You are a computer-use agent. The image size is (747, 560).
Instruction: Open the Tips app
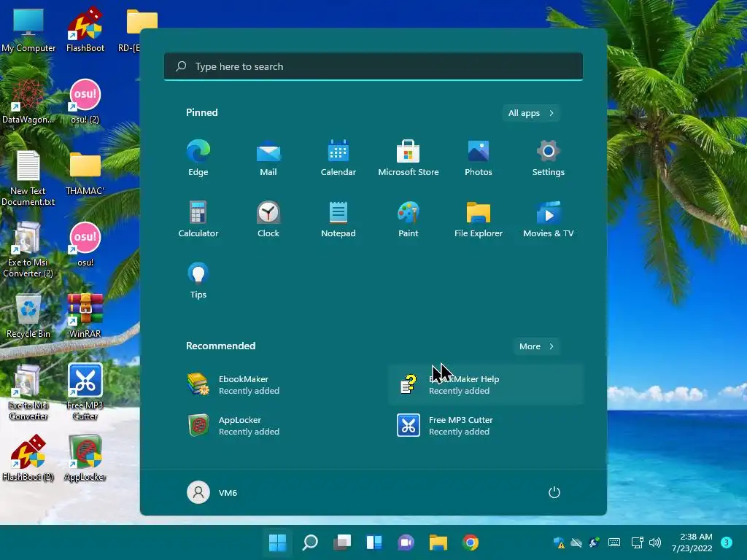(198, 281)
